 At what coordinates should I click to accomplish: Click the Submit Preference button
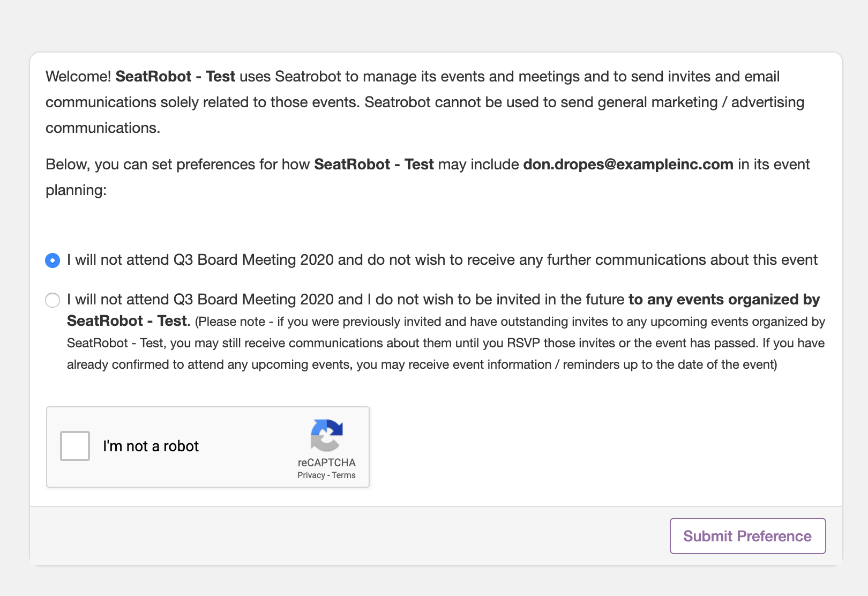coord(747,536)
